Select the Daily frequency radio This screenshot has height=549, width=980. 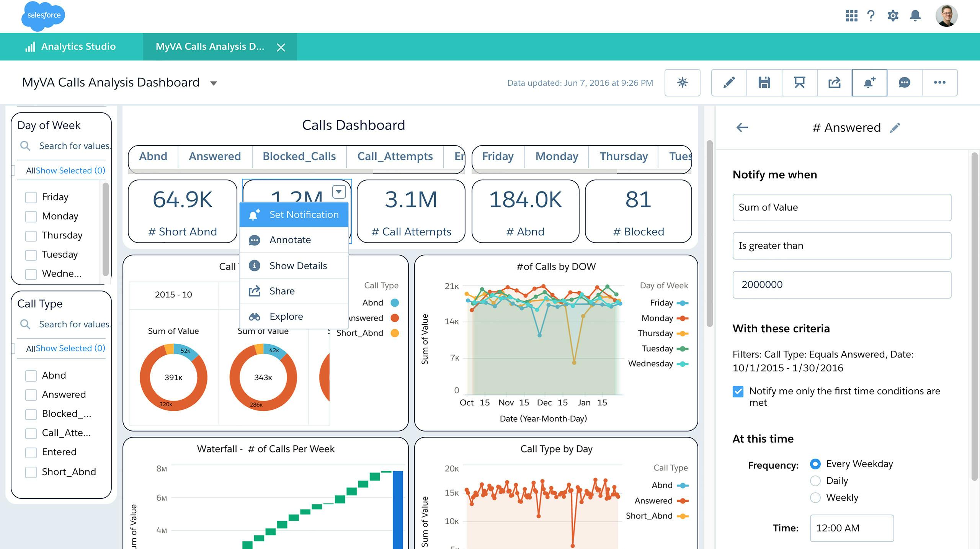(815, 481)
